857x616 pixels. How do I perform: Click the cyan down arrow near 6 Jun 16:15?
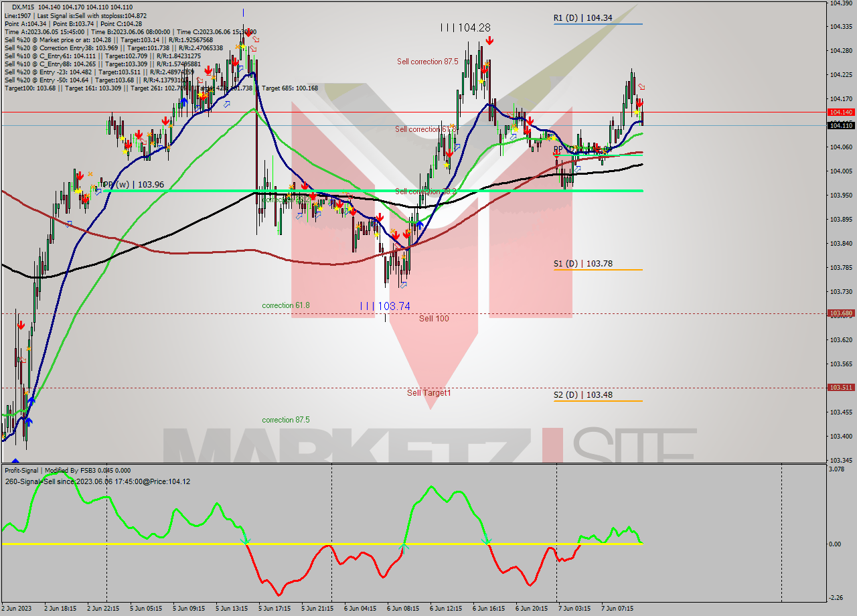(486, 540)
